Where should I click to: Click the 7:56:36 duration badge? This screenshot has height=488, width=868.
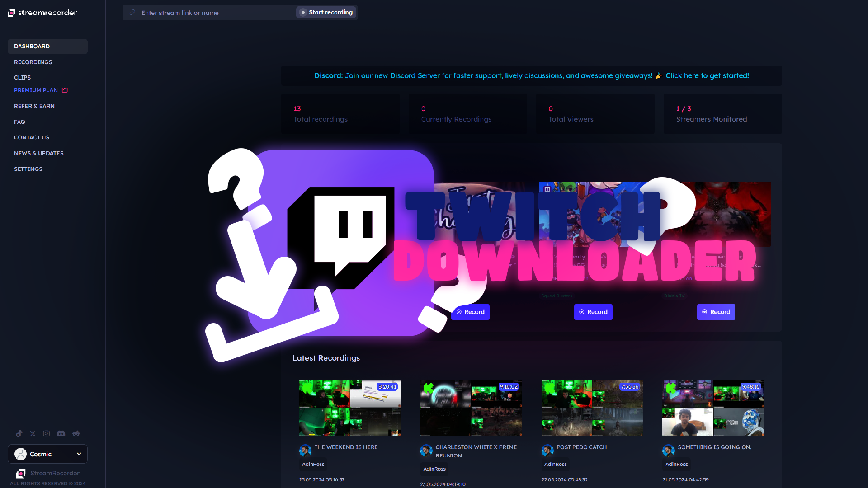click(630, 387)
